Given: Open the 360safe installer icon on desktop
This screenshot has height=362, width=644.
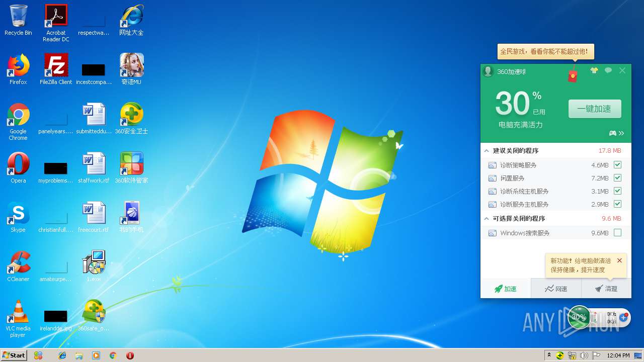Looking at the screenshot, I should (x=94, y=316).
